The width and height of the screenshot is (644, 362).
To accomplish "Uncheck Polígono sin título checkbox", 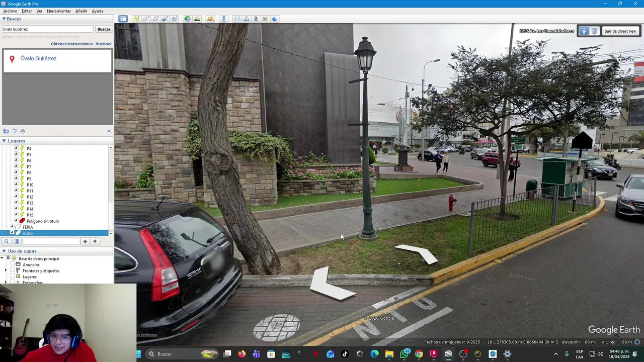I will pos(16,221).
